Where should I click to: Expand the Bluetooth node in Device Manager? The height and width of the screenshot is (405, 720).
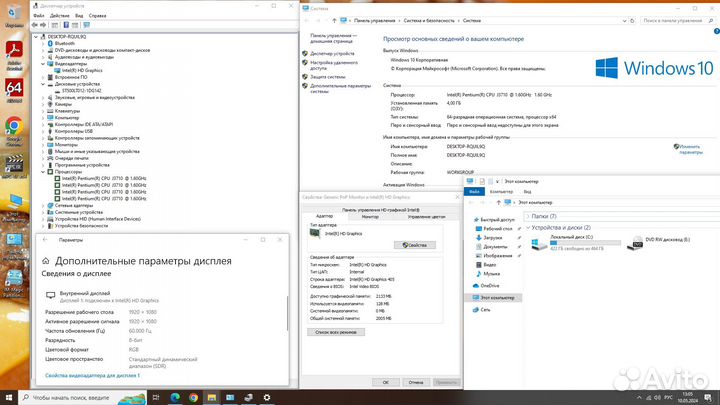43,43
